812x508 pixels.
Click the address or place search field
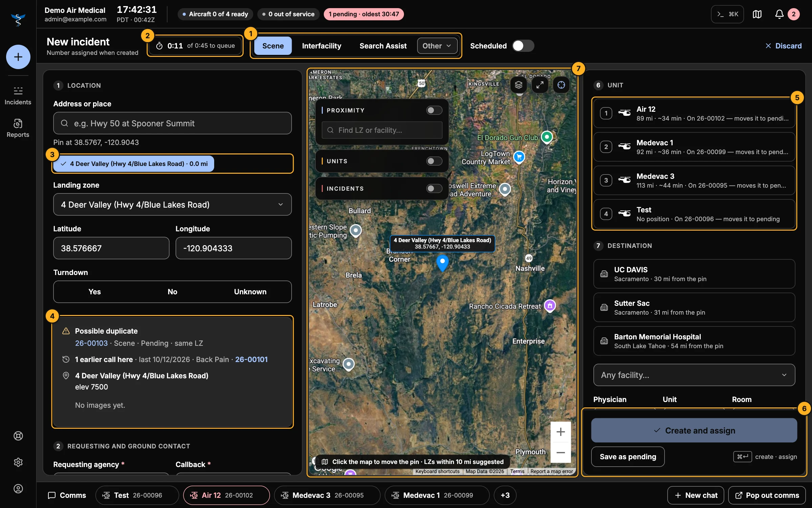(172, 123)
